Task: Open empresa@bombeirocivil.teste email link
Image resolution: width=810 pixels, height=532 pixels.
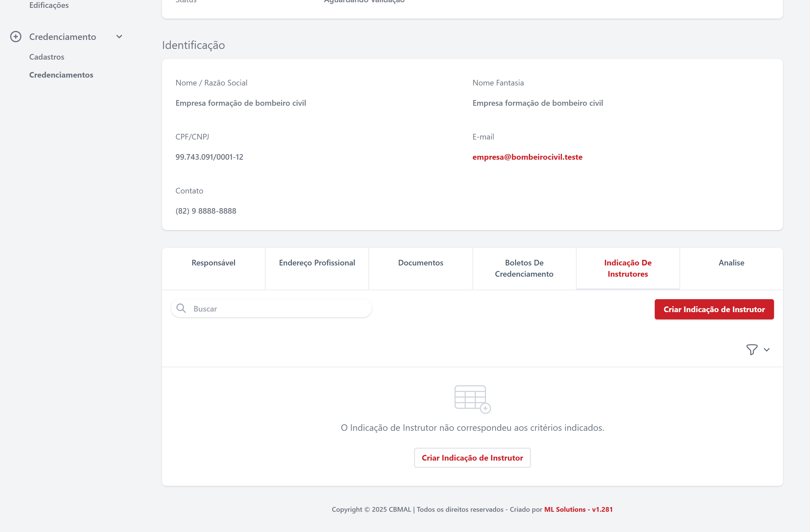Action: pos(527,157)
